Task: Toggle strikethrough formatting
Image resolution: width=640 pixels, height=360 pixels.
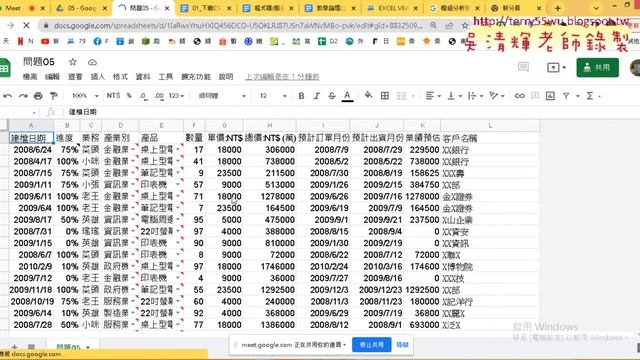Action: pos(332,96)
